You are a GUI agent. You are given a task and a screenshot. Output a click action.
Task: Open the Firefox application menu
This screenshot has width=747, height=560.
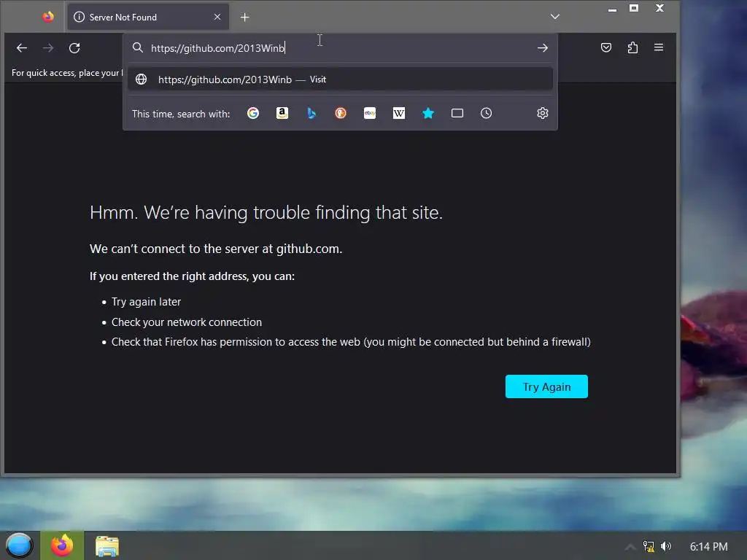[x=659, y=47]
